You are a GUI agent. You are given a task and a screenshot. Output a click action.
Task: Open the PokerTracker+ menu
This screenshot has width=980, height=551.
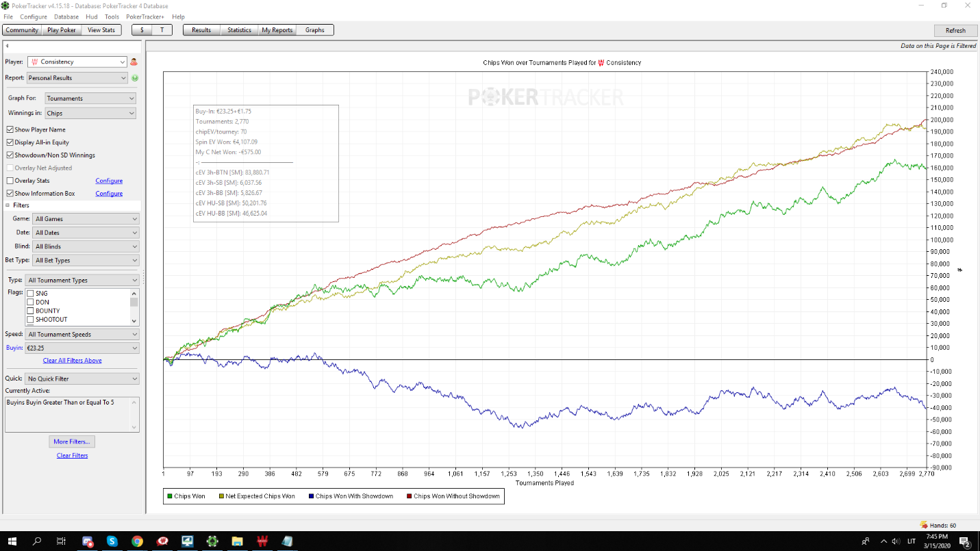pos(144,16)
